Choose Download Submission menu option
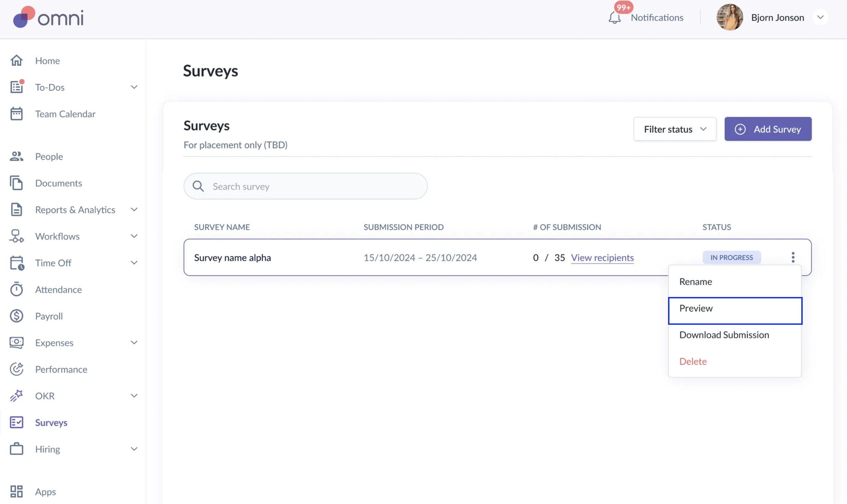847x504 pixels. (724, 335)
